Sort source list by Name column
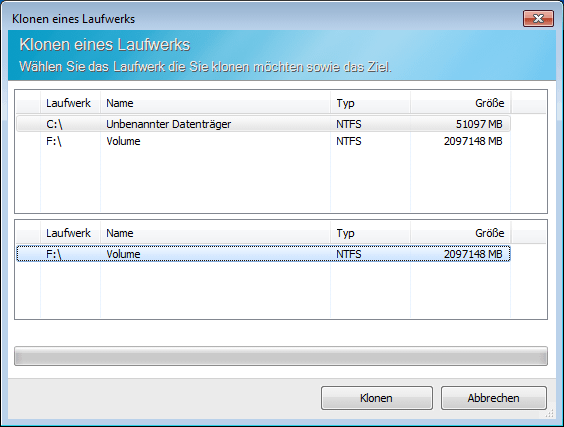 [215, 103]
